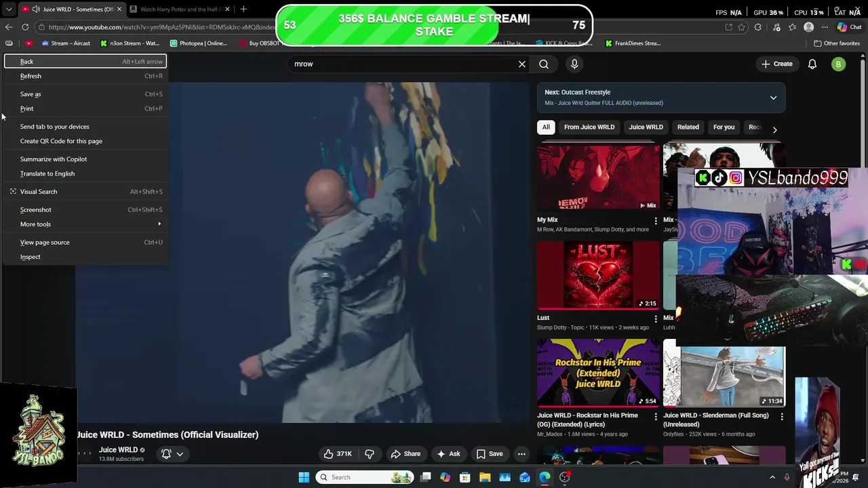Click the Share button under video

(405, 454)
